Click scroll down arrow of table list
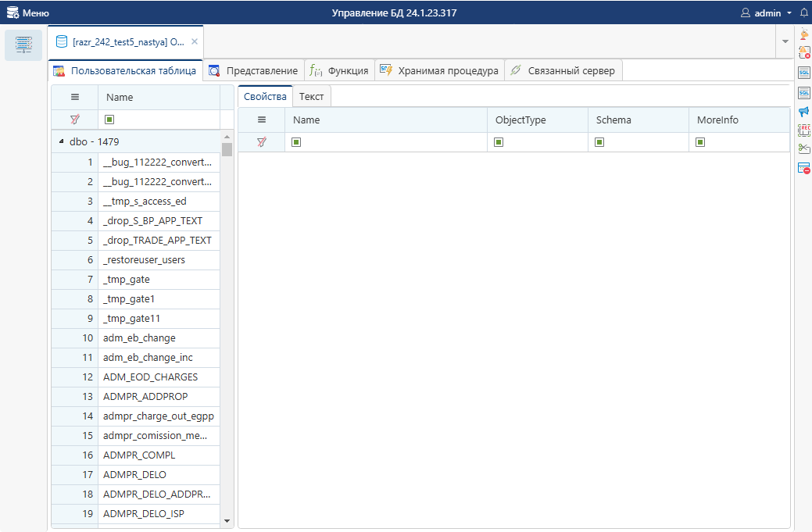This screenshot has height=532, width=812. tap(227, 520)
